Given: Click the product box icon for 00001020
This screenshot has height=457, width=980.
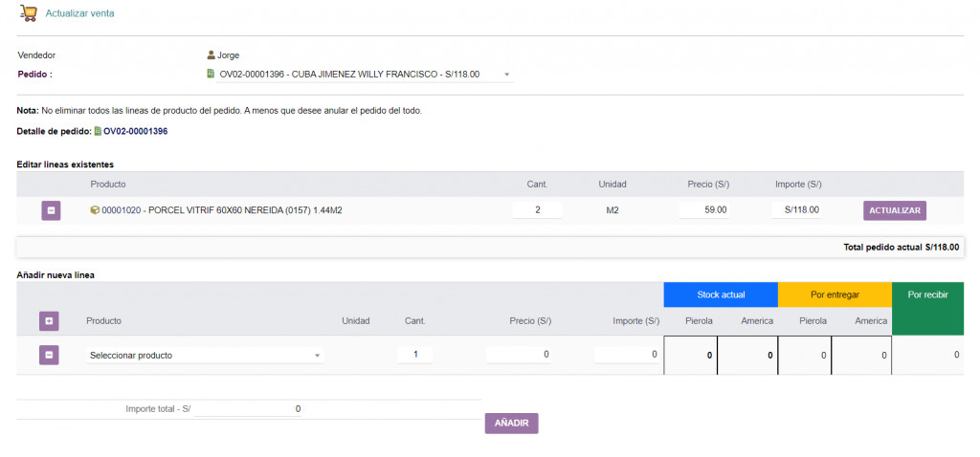Looking at the screenshot, I should [x=95, y=210].
